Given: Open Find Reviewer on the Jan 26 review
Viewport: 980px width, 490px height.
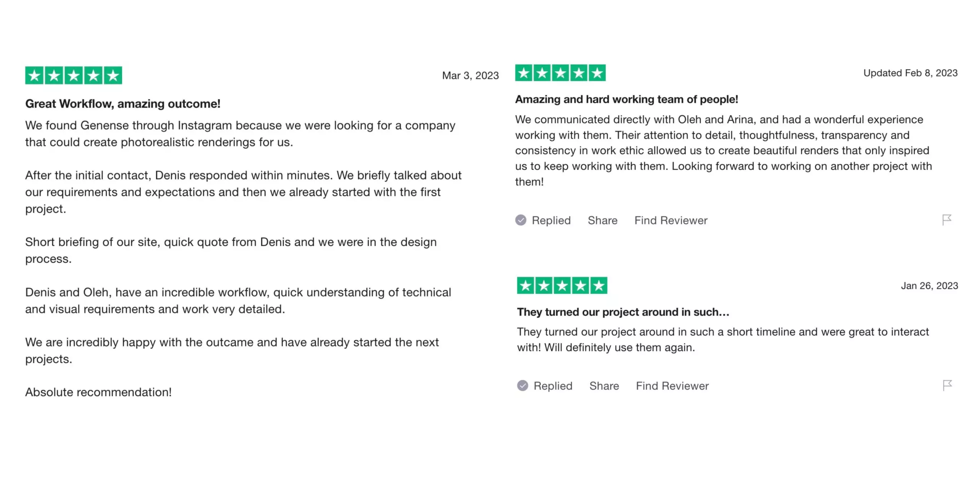Looking at the screenshot, I should coord(672,386).
